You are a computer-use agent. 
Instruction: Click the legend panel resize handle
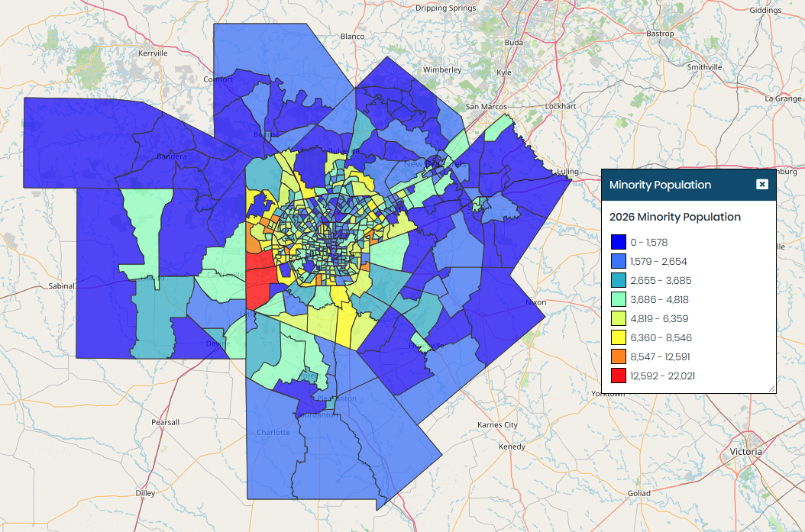click(771, 389)
